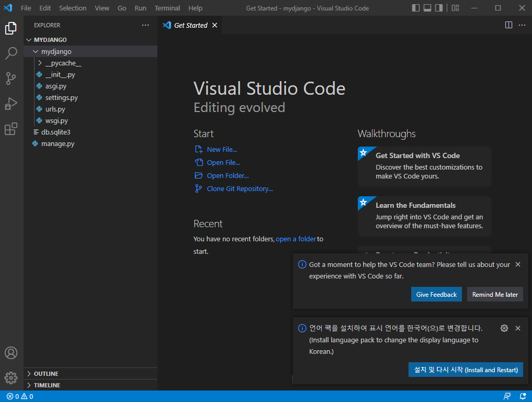Click the Install and Restart button
The width and height of the screenshot is (532, 402).
[466, 370]
